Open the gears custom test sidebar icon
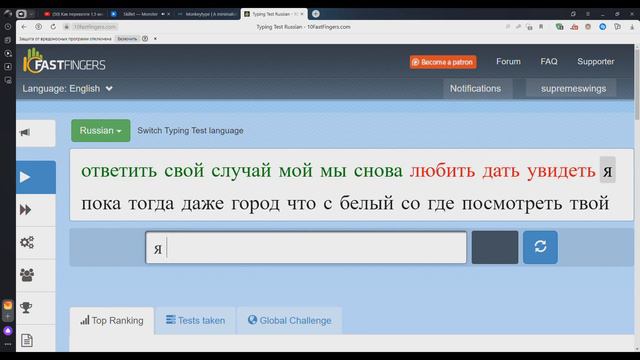The image size is (640, 360). (27, 242)
